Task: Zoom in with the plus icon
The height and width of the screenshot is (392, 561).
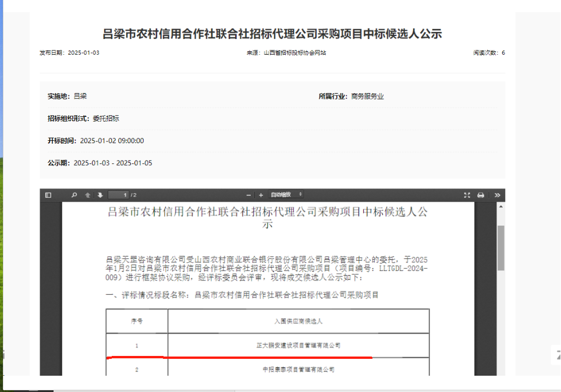Action: tap(261, 195)
